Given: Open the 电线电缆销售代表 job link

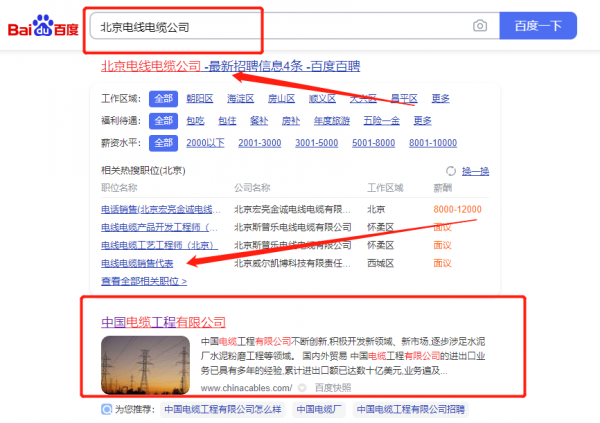Looking at the screenshot, I should (137, 263).
